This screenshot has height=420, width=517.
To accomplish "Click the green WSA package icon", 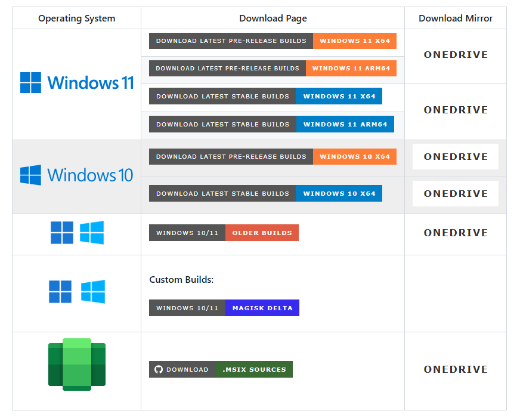I will [77, 365].
